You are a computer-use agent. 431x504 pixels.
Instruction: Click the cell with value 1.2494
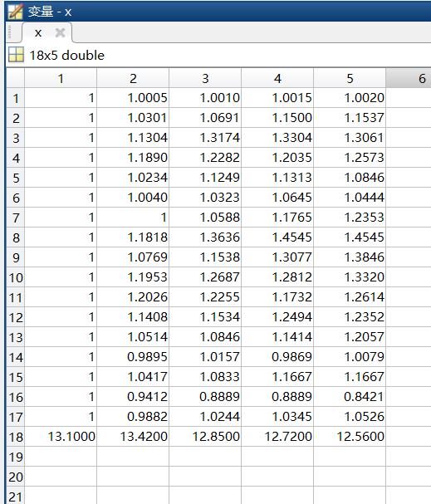pyautogui.click(x=277, y=317)
